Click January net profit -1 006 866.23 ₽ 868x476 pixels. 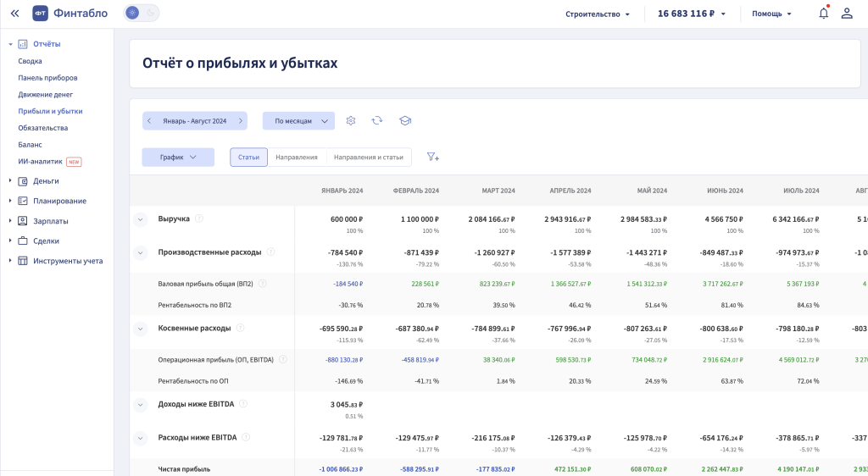pos(341,469)
